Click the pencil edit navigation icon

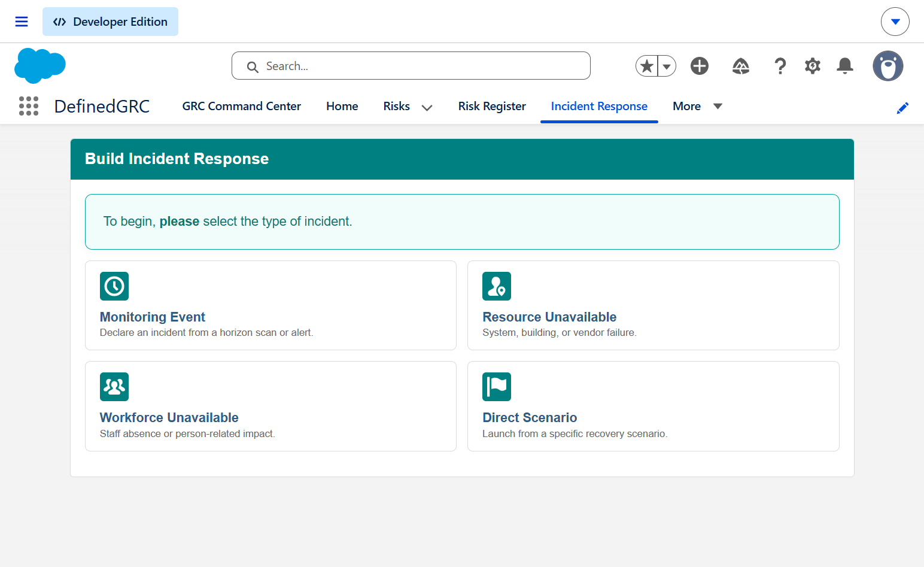(902, 108)
